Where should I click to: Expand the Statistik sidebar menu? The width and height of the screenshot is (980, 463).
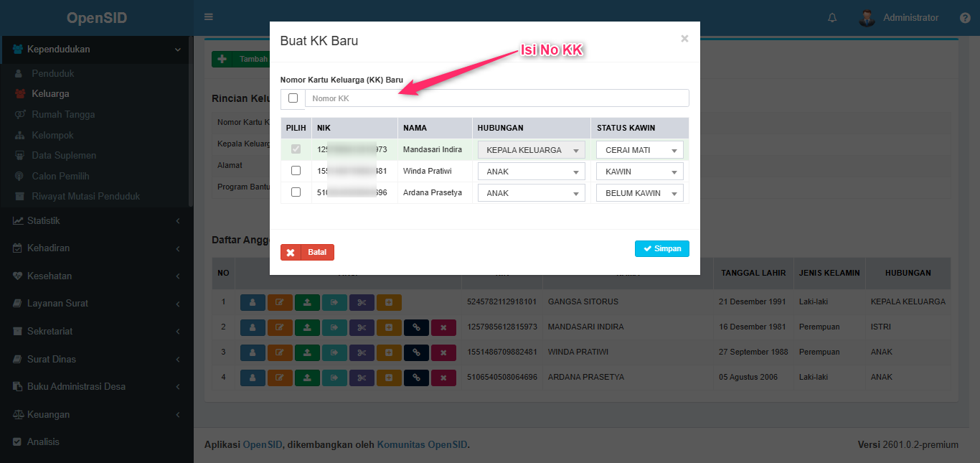(43, 220)
